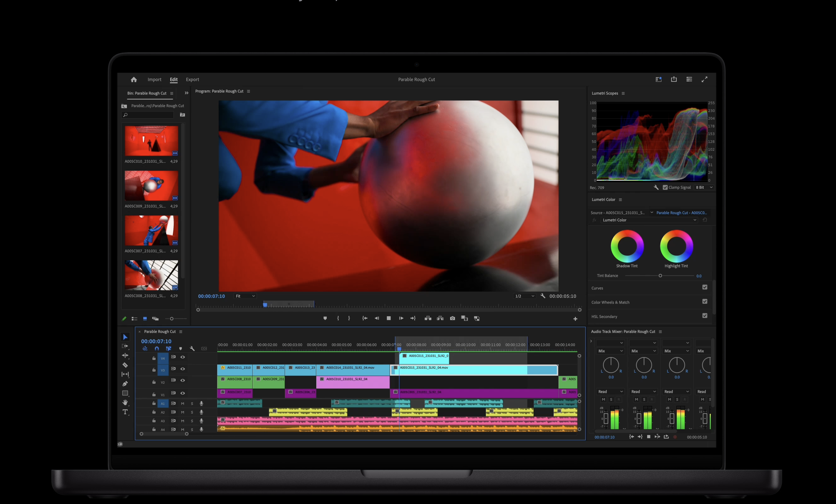836x504 pixels.
Task: Switch to the Export tab
Action: (192, 79)
